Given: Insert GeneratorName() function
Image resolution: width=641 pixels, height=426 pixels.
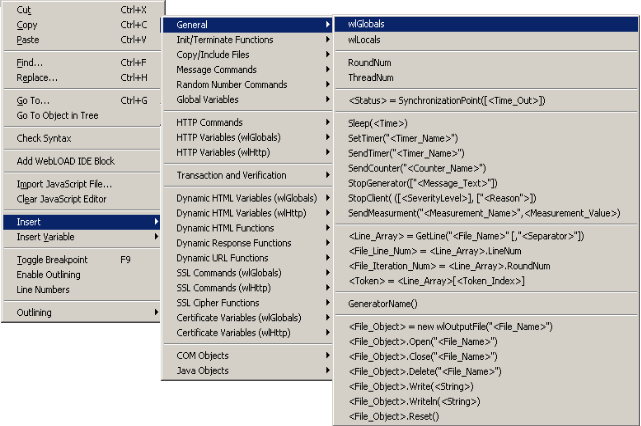Looking at the screenshot, I should (383, 303).
